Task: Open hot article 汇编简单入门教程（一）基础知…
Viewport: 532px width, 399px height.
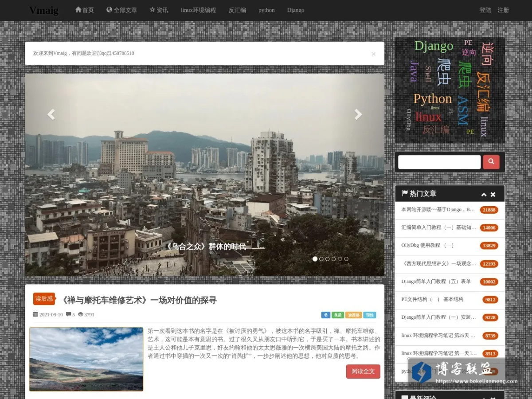Action: pyautogui.click(x=438, y=227)
